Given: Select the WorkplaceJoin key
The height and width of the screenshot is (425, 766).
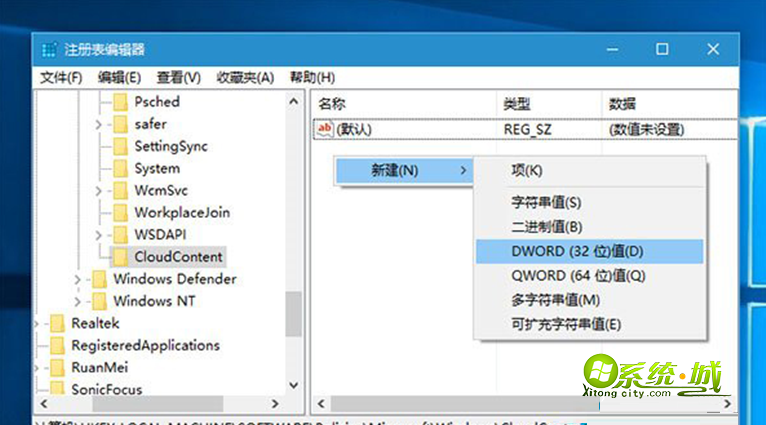Looking at the screenshot, I should tap(182, 212).
